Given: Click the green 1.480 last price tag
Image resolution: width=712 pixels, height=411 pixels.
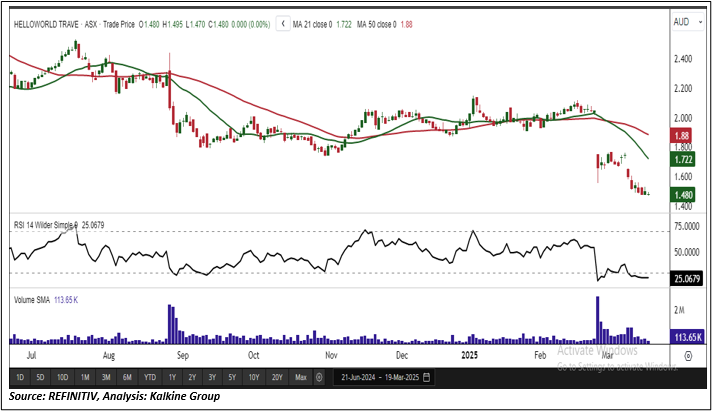Looking at the screenshot, I should click(682, 195).
